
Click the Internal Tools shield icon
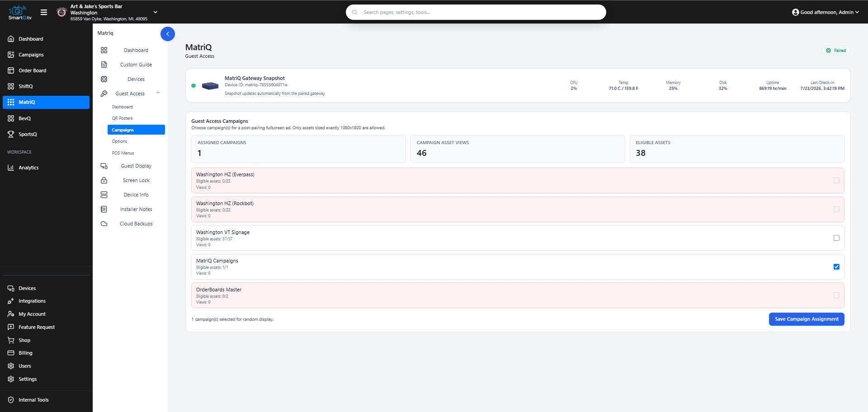pos(11,400)
